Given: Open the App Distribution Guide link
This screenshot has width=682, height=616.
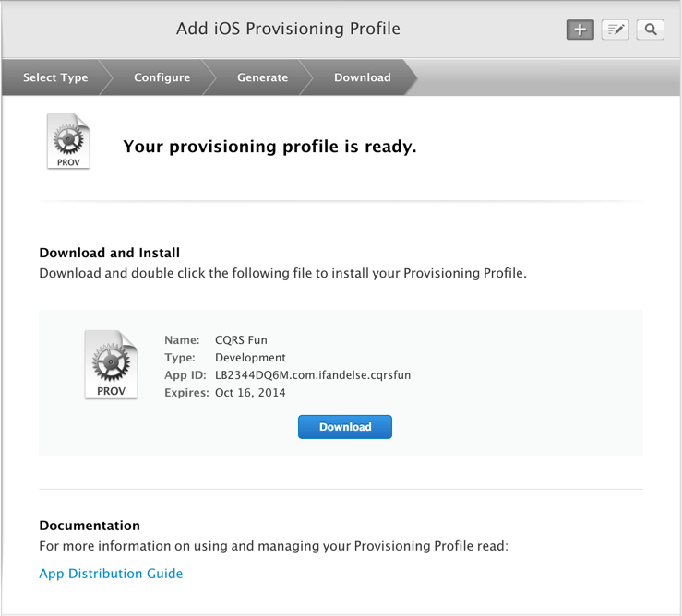Looking at the screenshot, I should click(111, 574).
